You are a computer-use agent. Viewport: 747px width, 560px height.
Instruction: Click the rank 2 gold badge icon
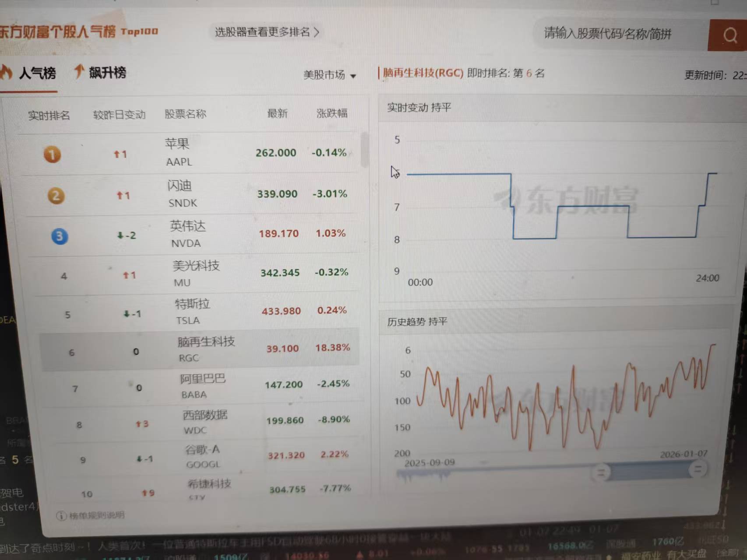pyautogui.click(x=56, y=196)
